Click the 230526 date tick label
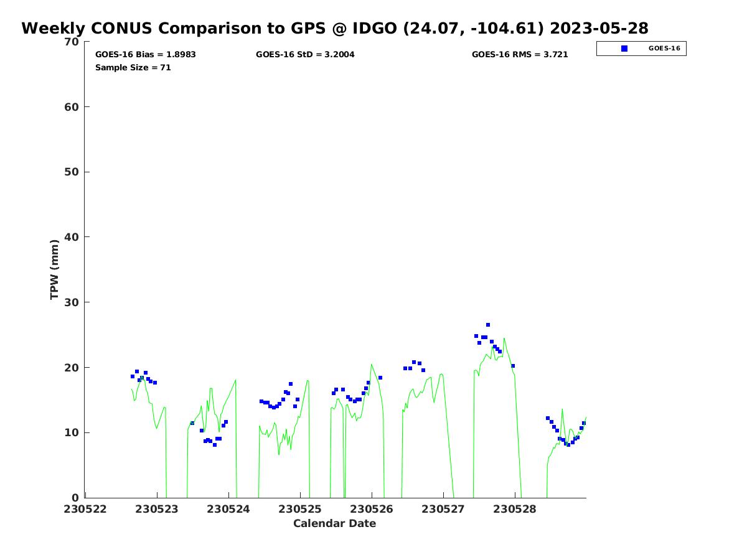 tap(372, 509)
